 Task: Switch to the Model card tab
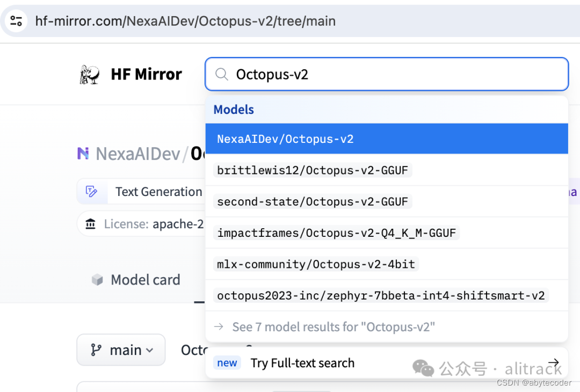136,280
